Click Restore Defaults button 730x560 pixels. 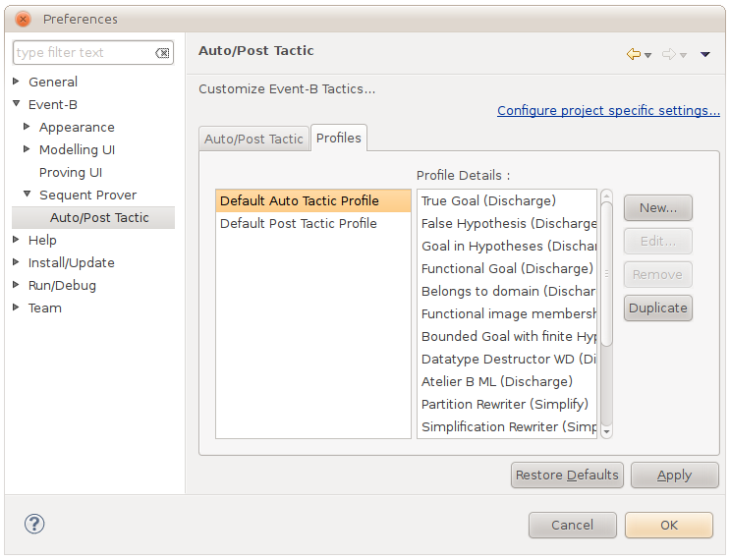[567, 475]
